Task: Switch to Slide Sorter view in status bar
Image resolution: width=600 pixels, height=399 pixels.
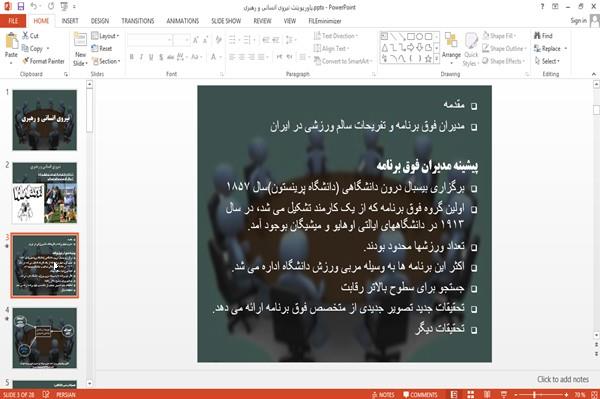Action: [x=470, y=394]
